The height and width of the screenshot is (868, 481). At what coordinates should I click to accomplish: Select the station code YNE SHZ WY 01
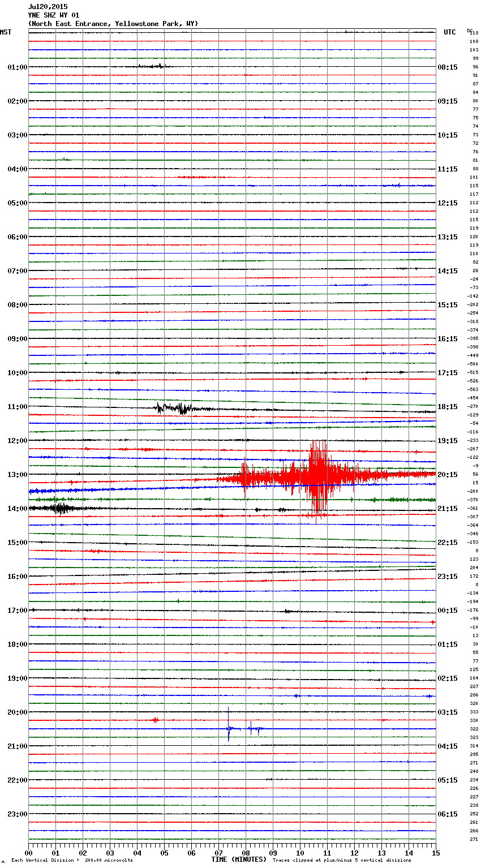(x=54, y=15)
